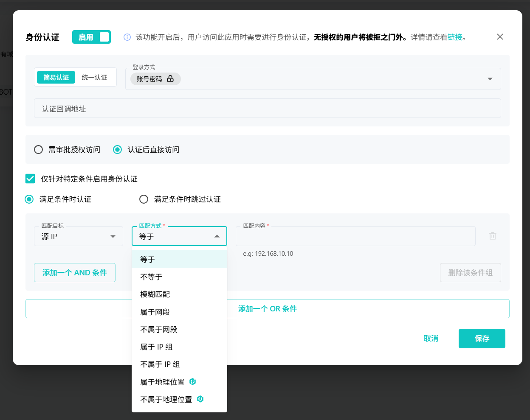Choose 不属于网段 from match method list

[x=179, y=330]
